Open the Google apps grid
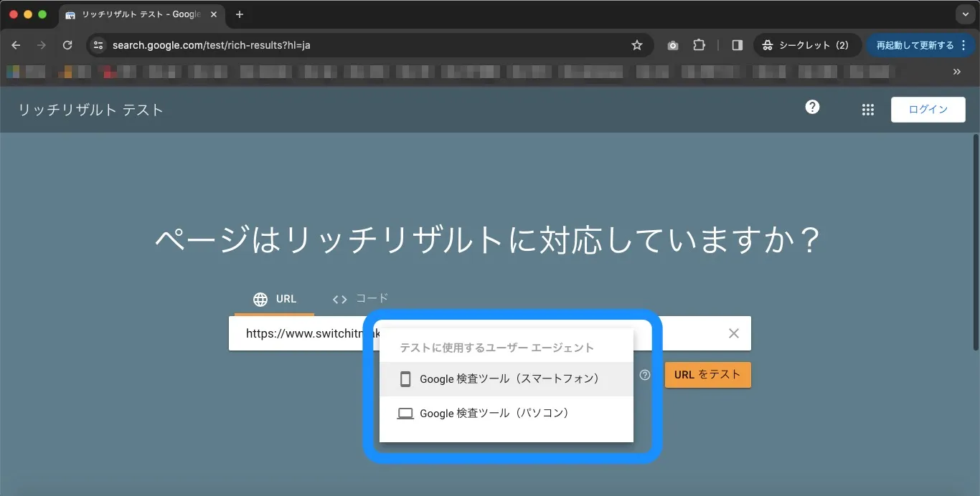The image size is (980, 496). [868, 110]
